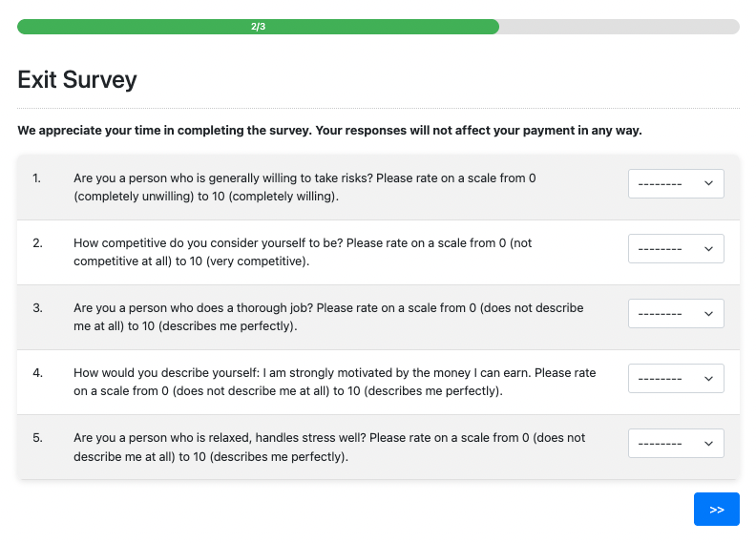756x543 pixels.
Task: Click question number 3 label
Action: pyautogui.click(x=37, y=308)
